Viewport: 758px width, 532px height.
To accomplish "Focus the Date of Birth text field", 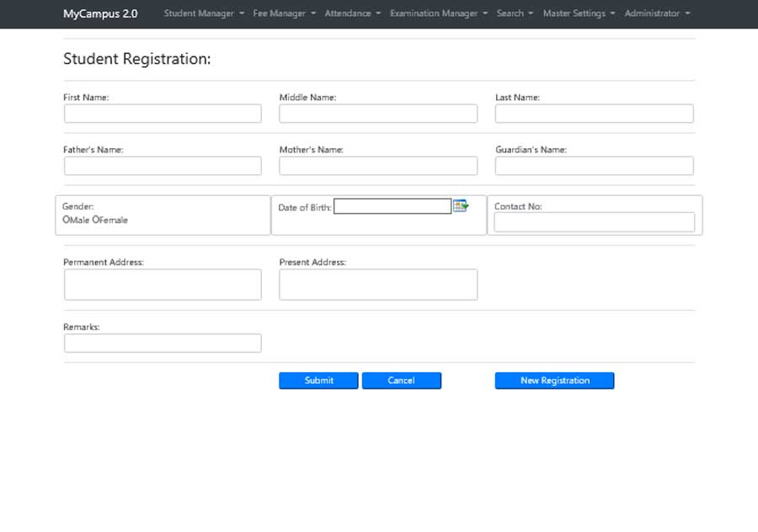I will (392, 206).
